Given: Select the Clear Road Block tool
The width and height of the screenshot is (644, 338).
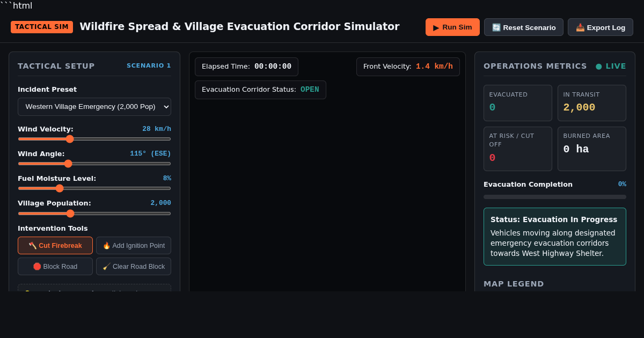Looking at the screenshot, I should (x=134, y=267).
